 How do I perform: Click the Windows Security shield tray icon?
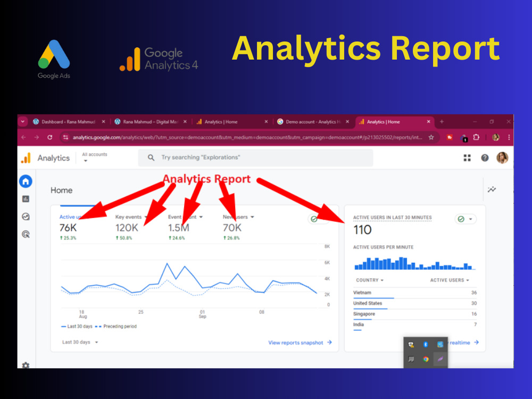click(411, 345)
